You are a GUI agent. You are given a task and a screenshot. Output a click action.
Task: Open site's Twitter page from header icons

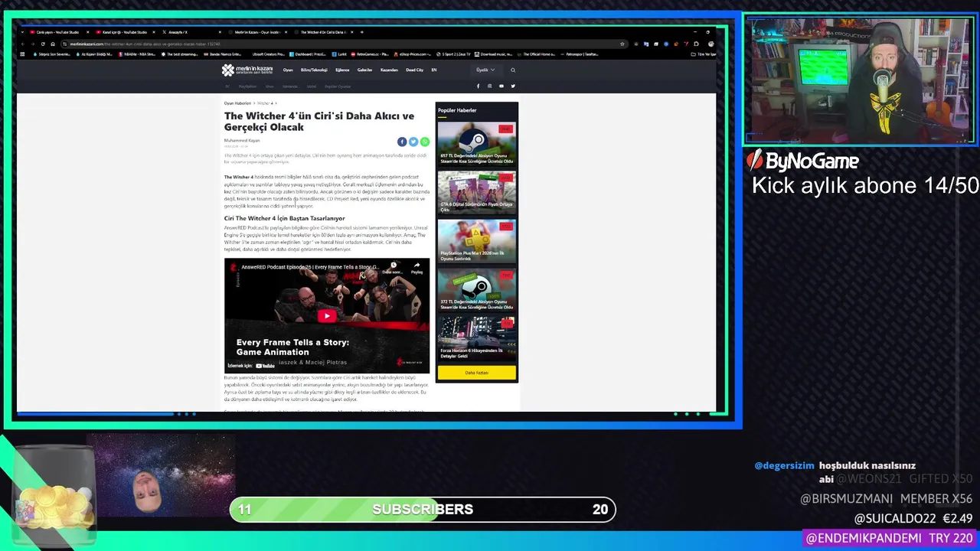[x=513, y=86]
